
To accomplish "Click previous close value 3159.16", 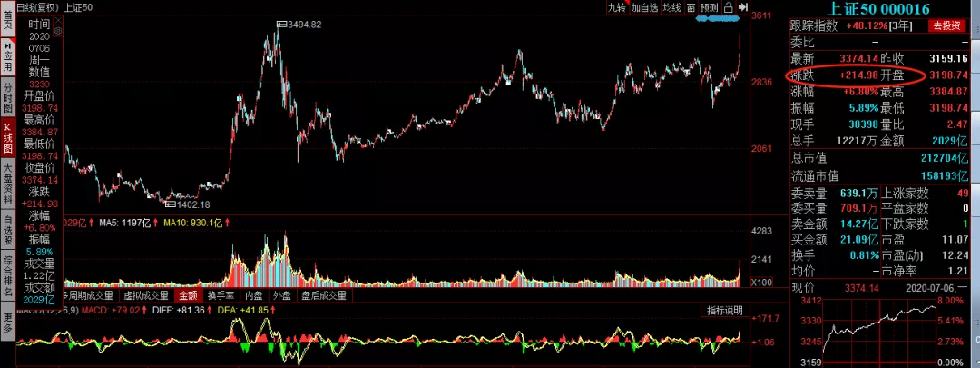I will tap(950, 58).
